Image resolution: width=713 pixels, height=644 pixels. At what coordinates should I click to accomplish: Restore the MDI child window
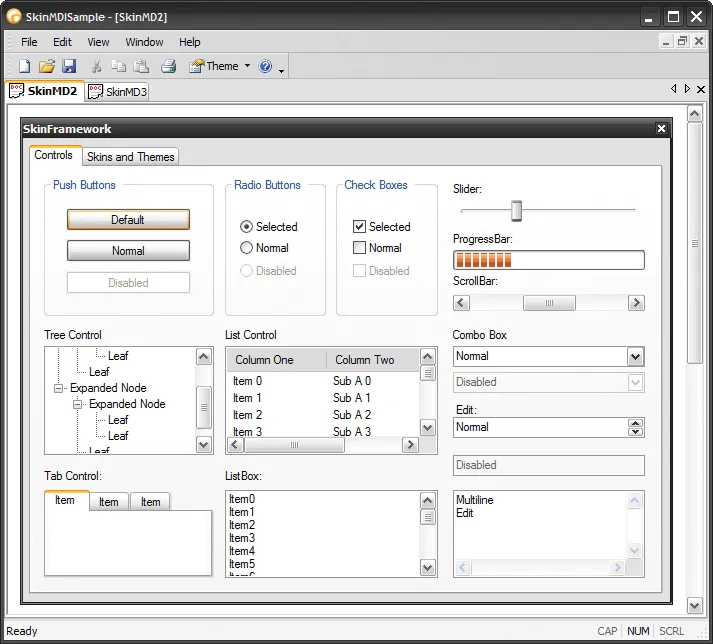[683, 41]
